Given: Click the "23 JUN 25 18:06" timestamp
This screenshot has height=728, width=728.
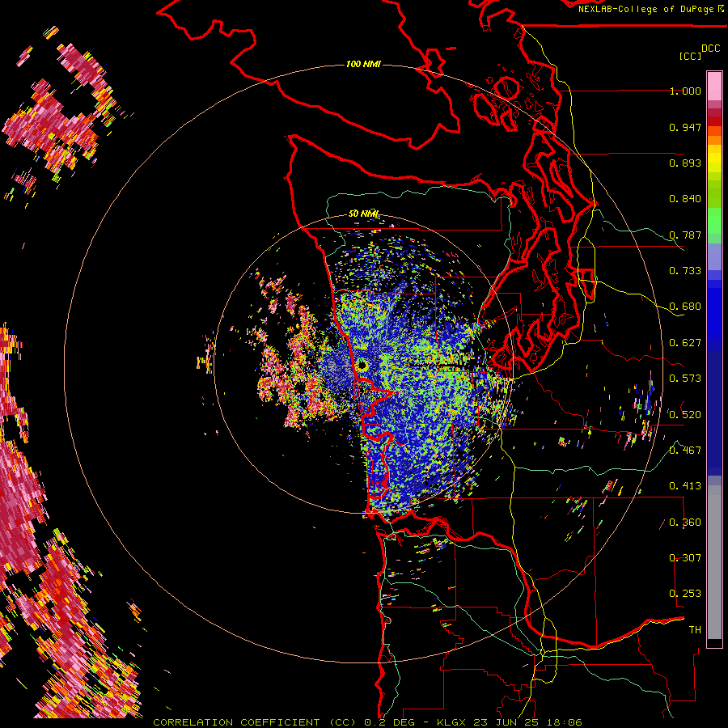Looking at the screenshot, I should pos(528,722).
